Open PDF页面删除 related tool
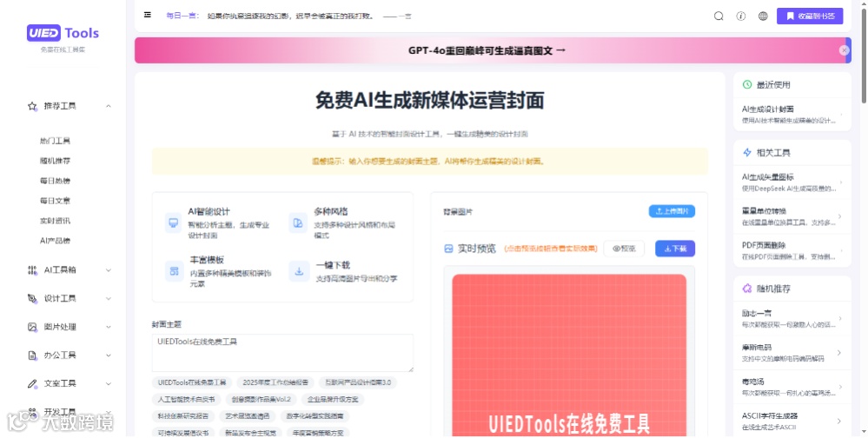This screenshot has width=868, height=438. click(792, 250)
